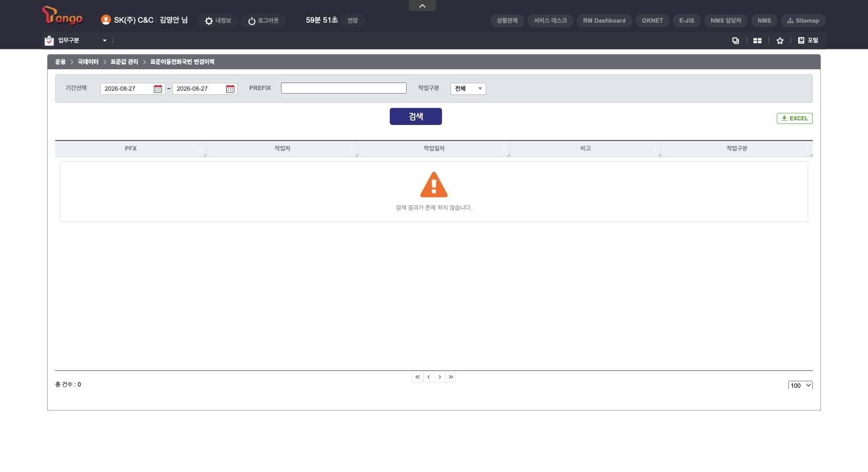Viewport: 868px width, 472px height.
Task: Click the Tango logo
Action: point(62,16)
